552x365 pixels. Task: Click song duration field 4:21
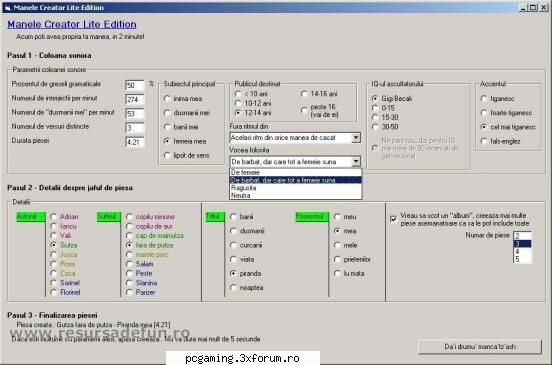135,142
